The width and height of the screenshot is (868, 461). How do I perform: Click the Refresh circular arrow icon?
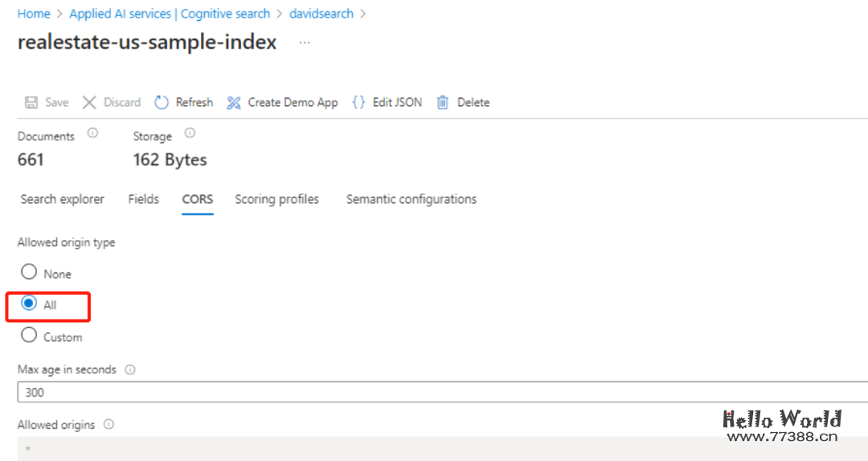(x=162, y=103)
